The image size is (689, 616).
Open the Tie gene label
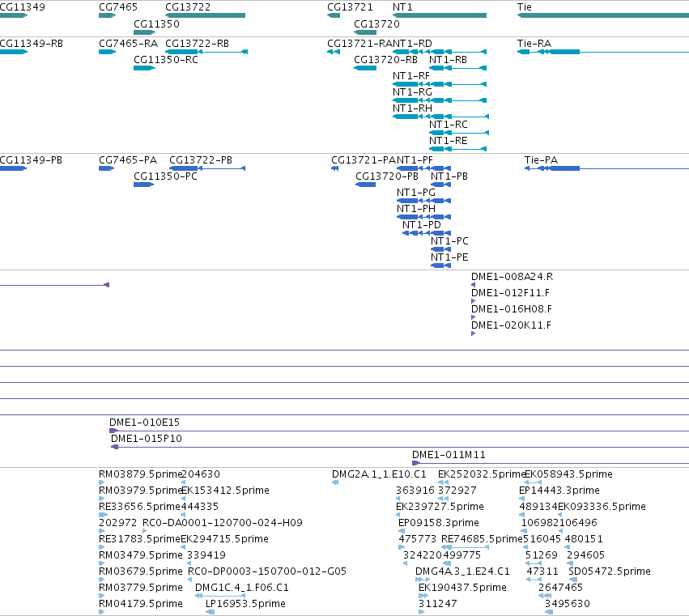coord(524,7)
